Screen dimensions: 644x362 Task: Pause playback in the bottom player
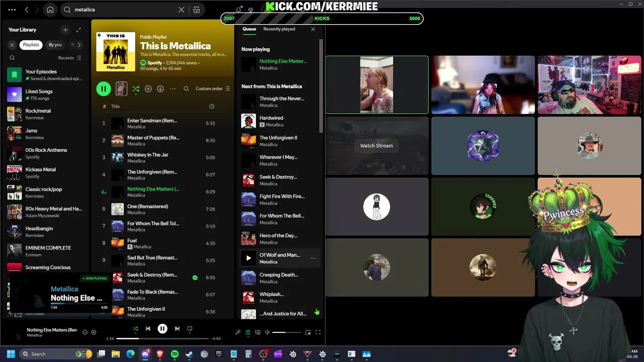[163, 329]
